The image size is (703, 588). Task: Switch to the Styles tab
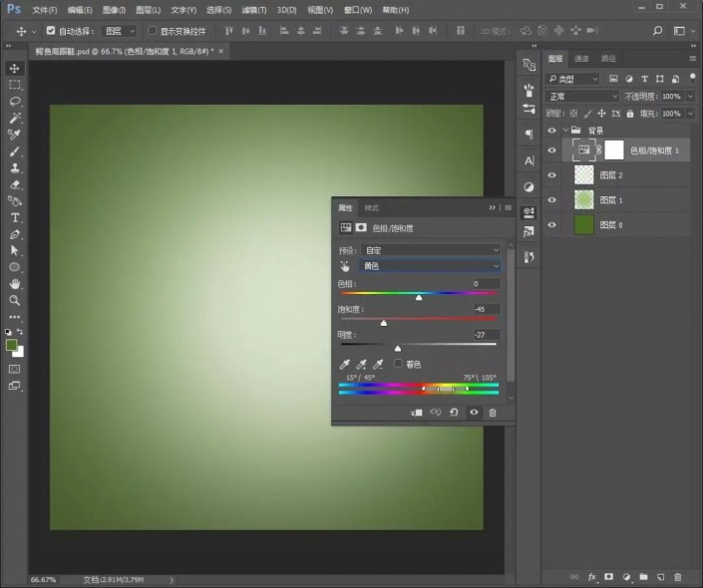click(x=371, y=208)
